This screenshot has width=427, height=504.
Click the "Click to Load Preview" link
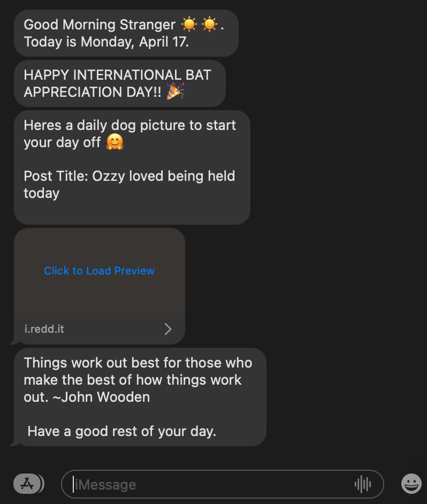pos(99,271)
